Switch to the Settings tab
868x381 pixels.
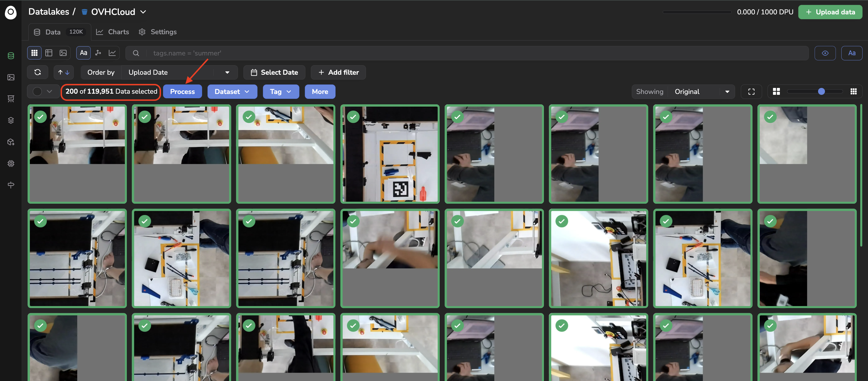click(x=158, y=32)
